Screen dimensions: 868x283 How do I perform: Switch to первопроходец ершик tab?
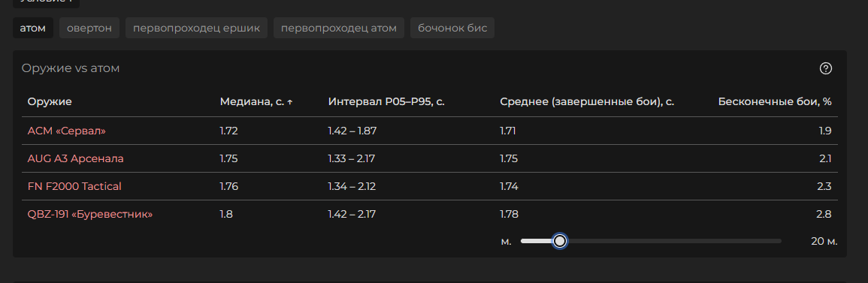pyautogui.click(x=196, y=28)
